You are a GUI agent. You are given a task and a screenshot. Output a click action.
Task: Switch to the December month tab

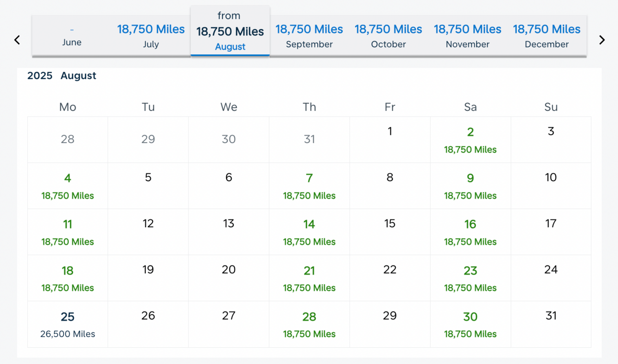click(x=547, y=36)
